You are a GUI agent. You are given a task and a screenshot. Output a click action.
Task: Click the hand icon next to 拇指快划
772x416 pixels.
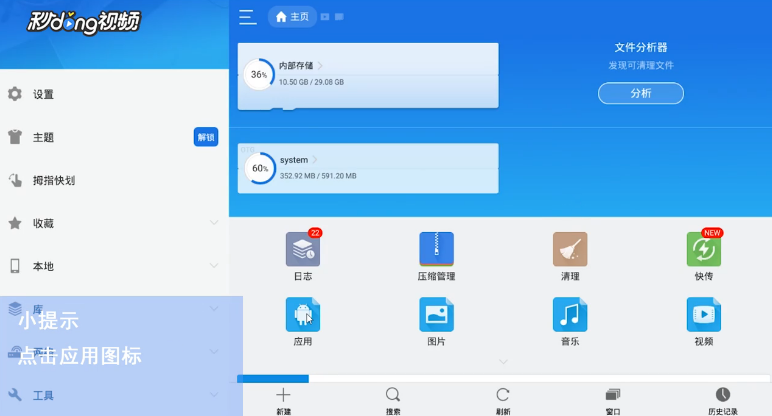[15, 180]
